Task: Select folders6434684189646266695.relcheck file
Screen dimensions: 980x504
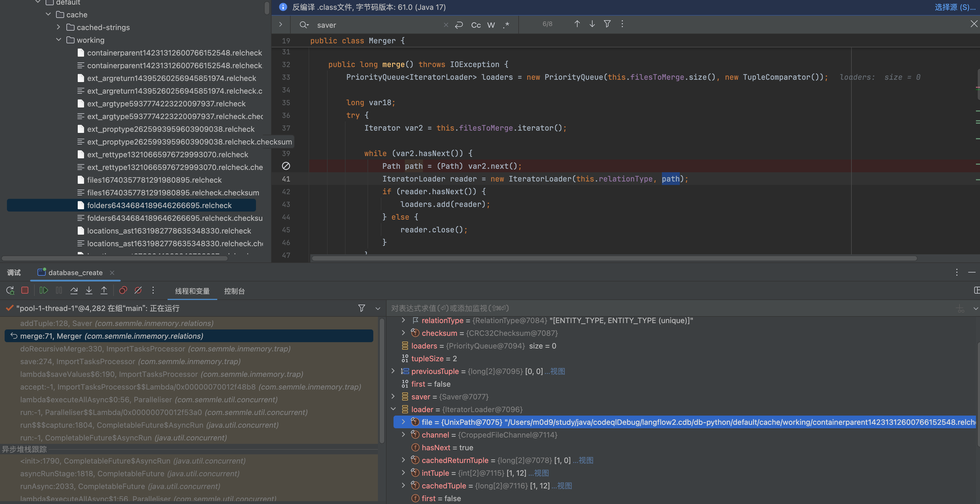Action: click(131, 205)
